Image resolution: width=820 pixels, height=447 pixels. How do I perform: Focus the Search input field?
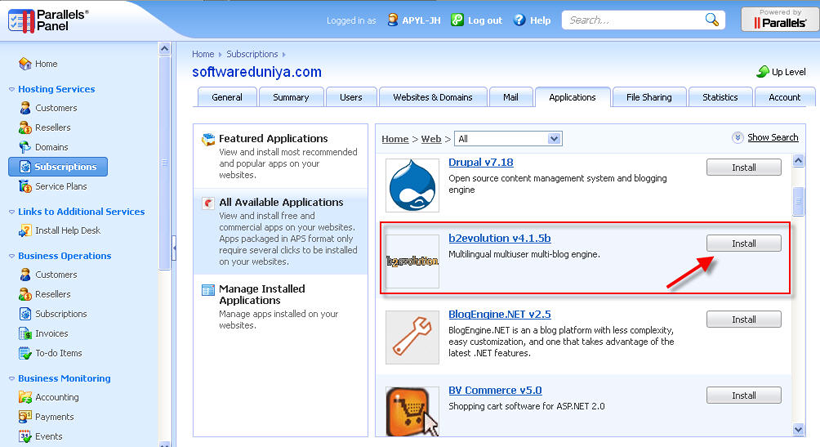(633, 20)
